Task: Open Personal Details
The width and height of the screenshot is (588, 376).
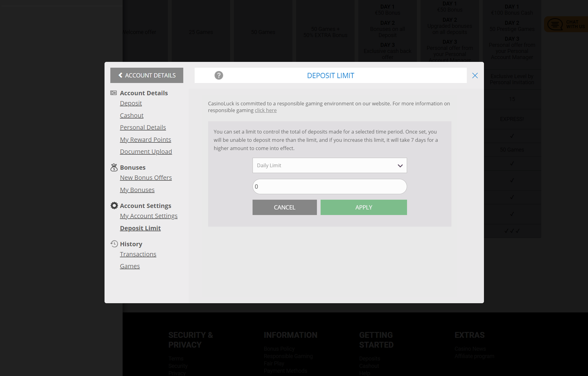Action: coord(143,127)
